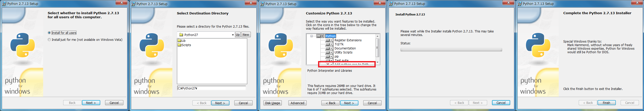
Task: Collapse the Python feature tree node
Action: coord(311,36)
